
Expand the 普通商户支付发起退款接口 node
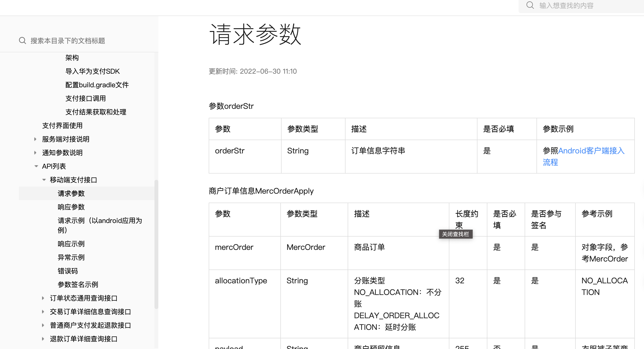43,325
